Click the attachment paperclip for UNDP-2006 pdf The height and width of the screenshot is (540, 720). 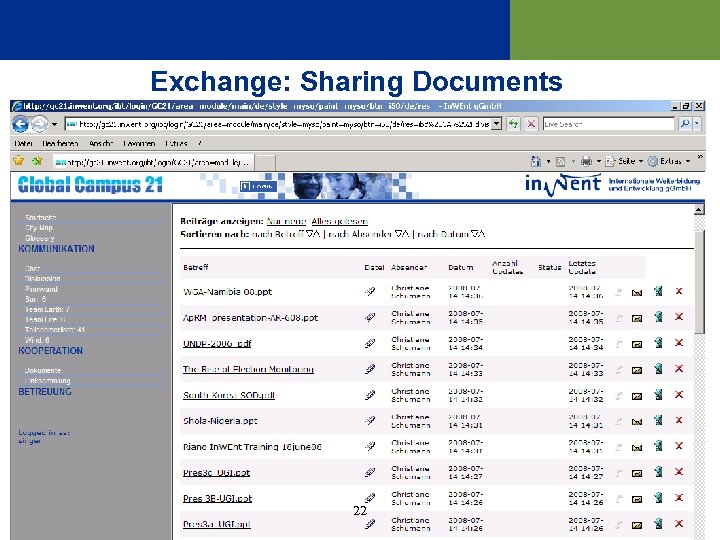(370, 343)
